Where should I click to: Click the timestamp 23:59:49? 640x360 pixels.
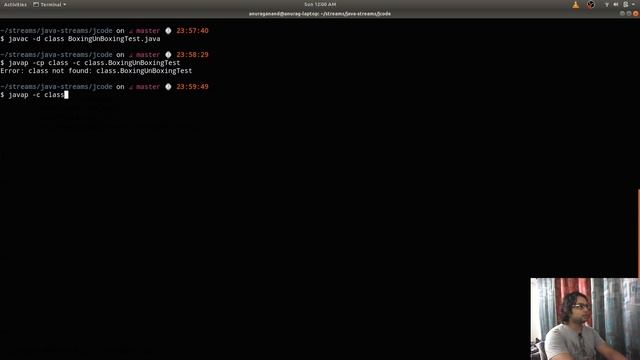[x=192, y=87]
